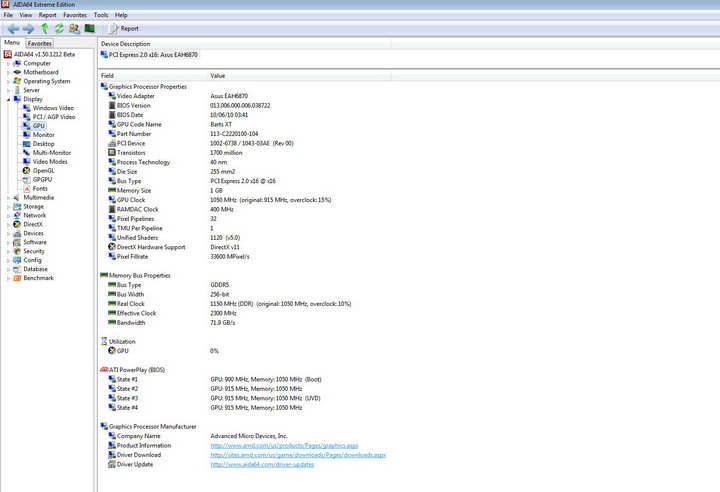The height and width of the screenshot is (492, 720).
Task: Select the PCI Express 2.0 x16: Asus EAH6870 device
Action: click(x=149, y=55)
